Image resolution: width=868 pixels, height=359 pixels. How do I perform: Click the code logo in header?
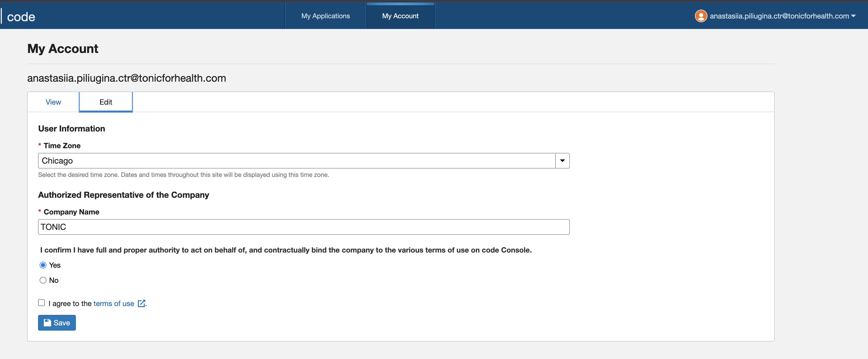coord(21,17)
